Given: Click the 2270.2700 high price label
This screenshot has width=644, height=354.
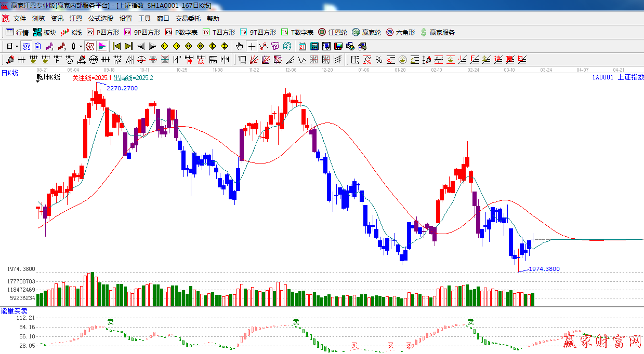Looking at the screenshot, I should [x=122, y=88].
